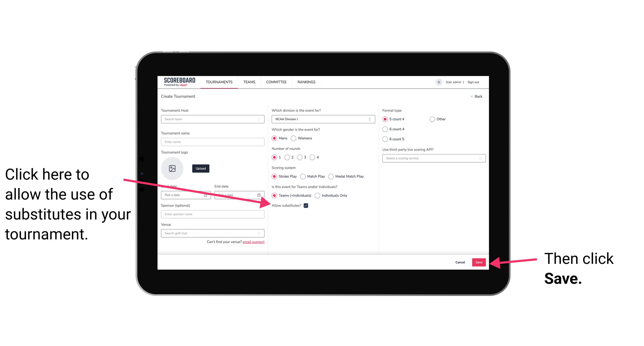Click the Search team dropdown icon
Screen dimensions: 644x346
[261, 119]
